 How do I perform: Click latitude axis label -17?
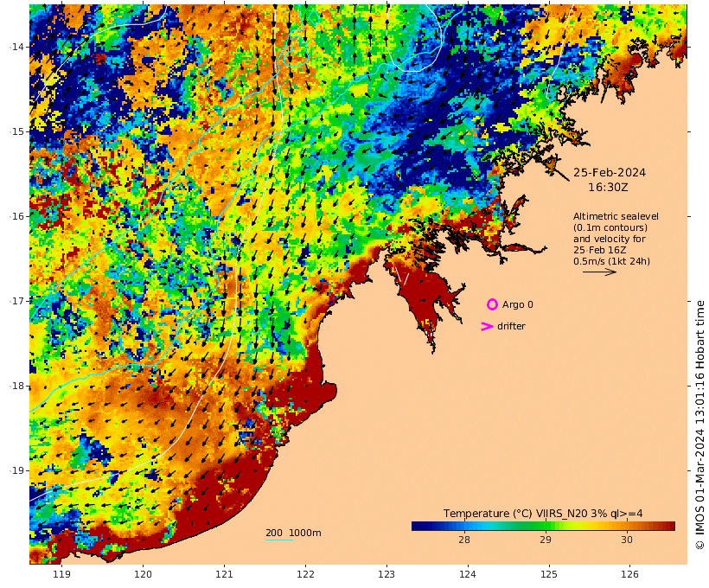coord(16,301)
